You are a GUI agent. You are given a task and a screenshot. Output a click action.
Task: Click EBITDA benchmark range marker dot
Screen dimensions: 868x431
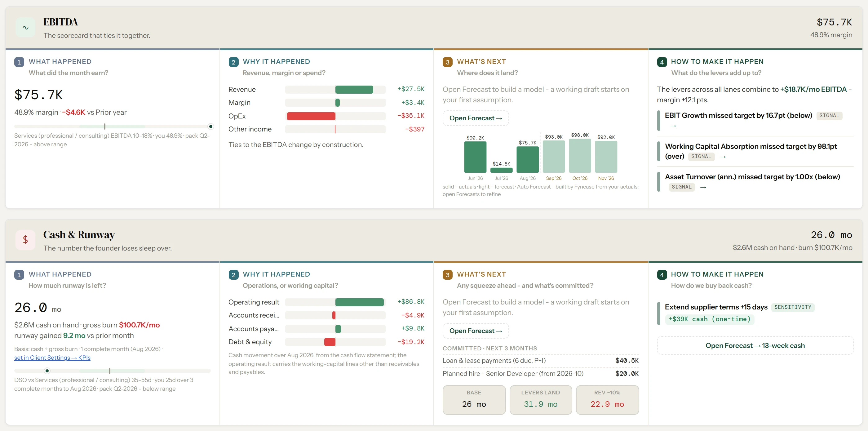click(210, 127)
